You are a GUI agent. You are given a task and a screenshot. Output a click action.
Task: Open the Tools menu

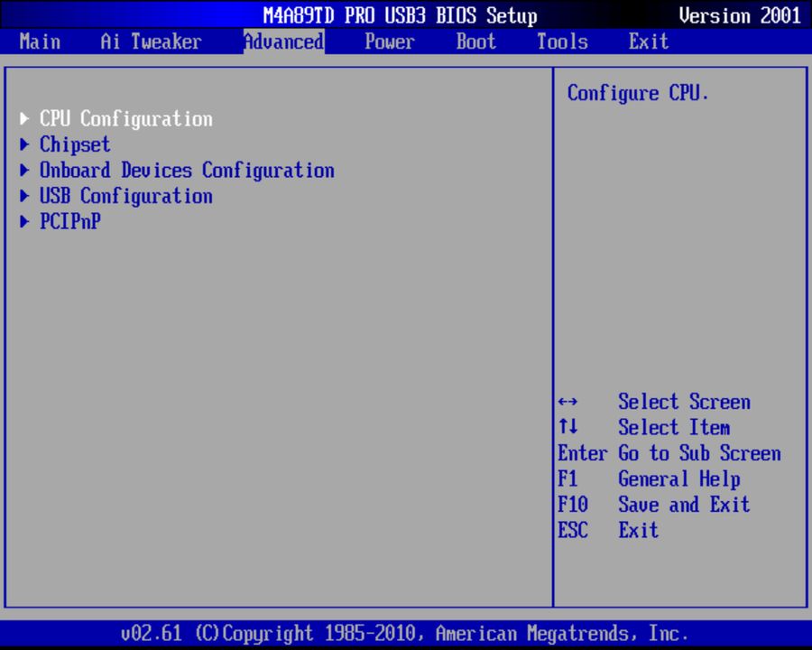click(561, 42)
